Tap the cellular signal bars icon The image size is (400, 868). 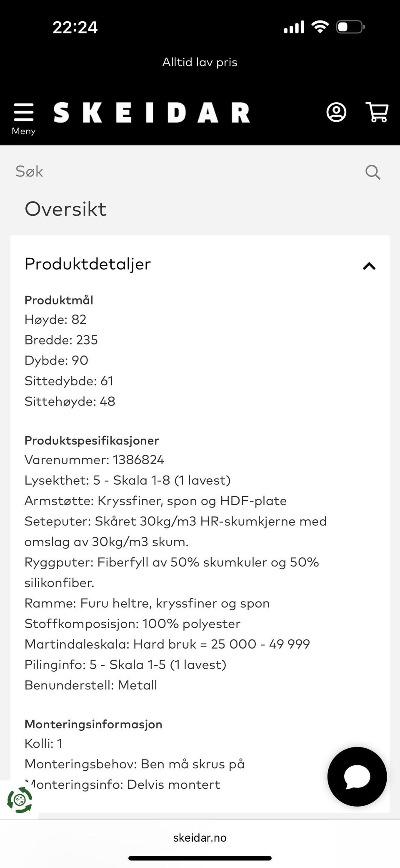[294, 28]
